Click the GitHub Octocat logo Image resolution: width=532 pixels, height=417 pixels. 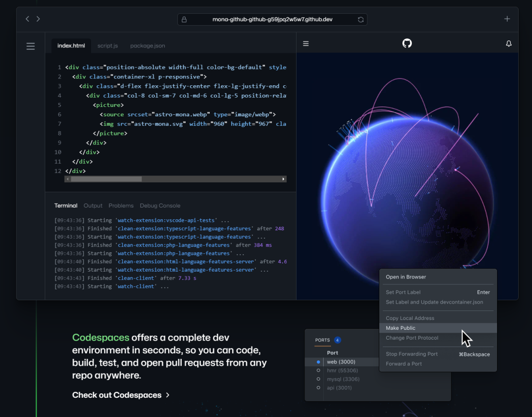click(407, 43)
